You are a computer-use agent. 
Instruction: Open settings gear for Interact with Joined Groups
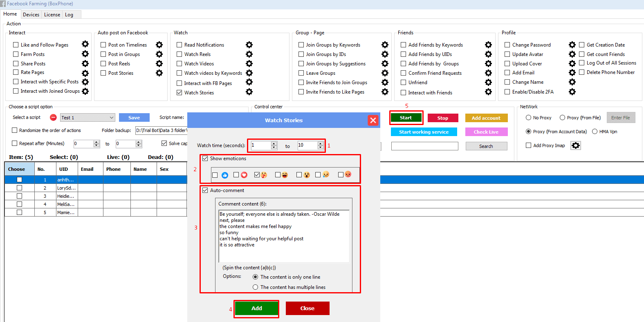(85, 91)
